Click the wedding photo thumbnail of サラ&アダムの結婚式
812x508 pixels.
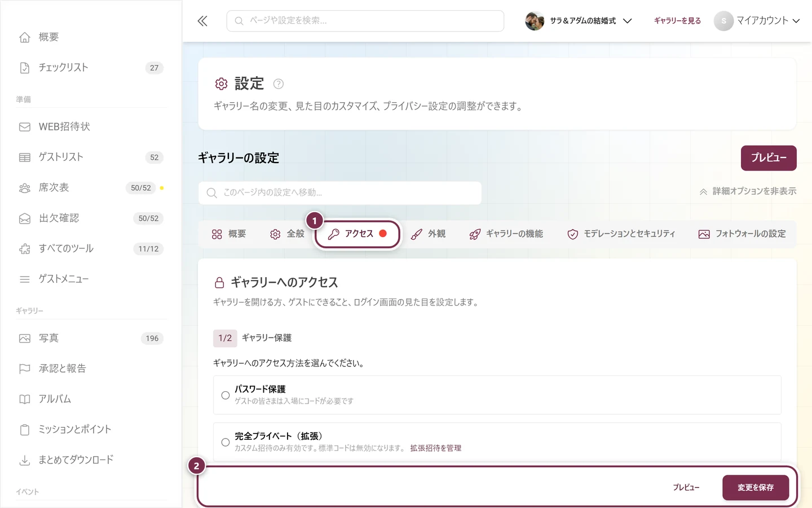[x=535, y=21]
